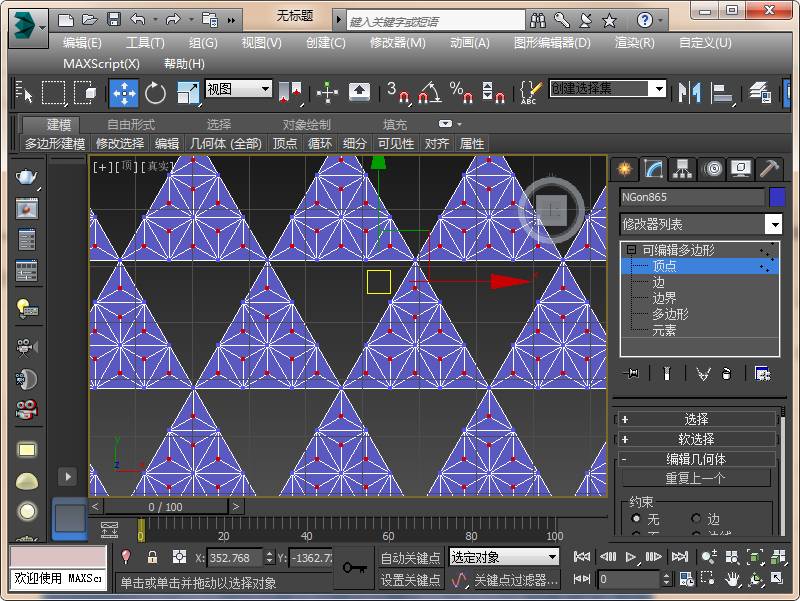This screenshot has width=800, height=601.
Task: Open the edit named selection sets tool
Action: [x=531, y=92]
